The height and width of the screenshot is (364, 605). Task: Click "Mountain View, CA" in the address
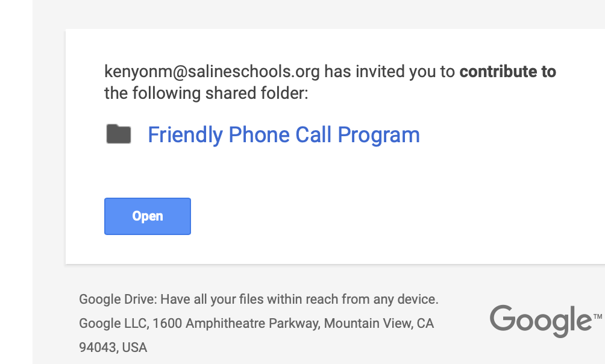[378, 324]
